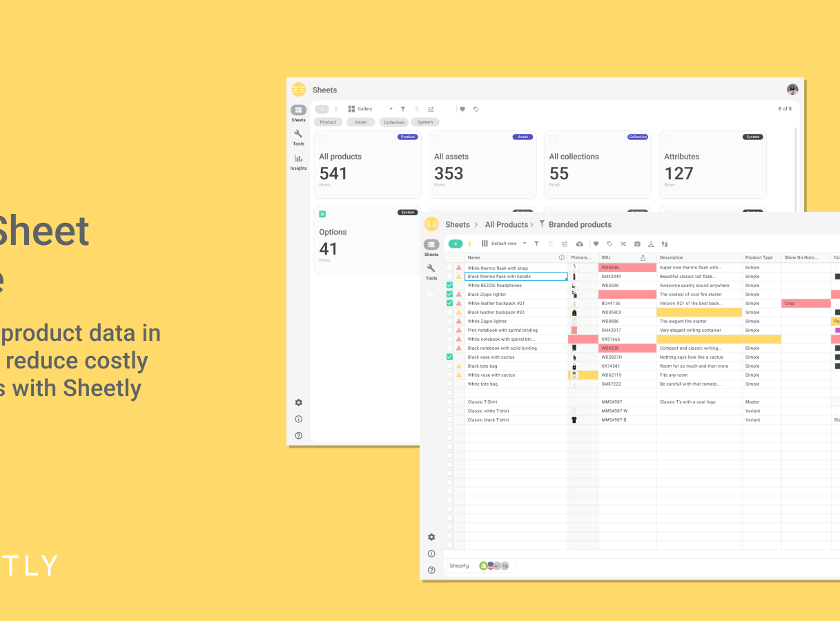Filter sheets by the Collection chip

(394, 122)
